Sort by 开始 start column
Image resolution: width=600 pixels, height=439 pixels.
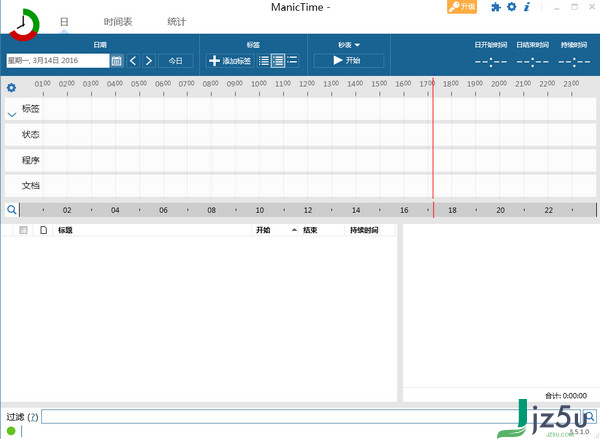[x=263, y=230]
